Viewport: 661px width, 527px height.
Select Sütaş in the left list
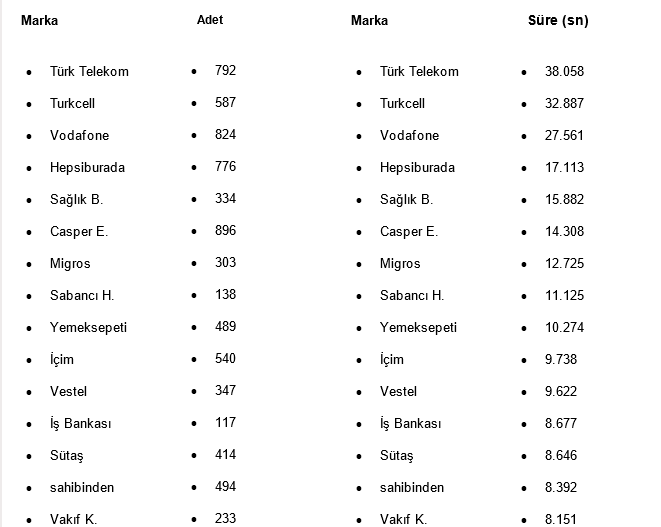coord(67,456)
